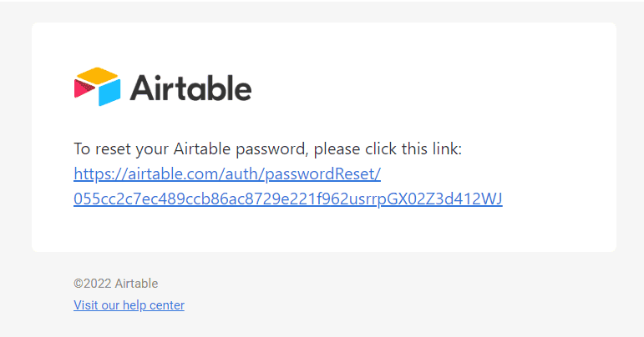The width and height of the screenshot is (644, 337).
Task: Click the reset token line starting with 055cc2c7
Action: click(x=287, y=199)
